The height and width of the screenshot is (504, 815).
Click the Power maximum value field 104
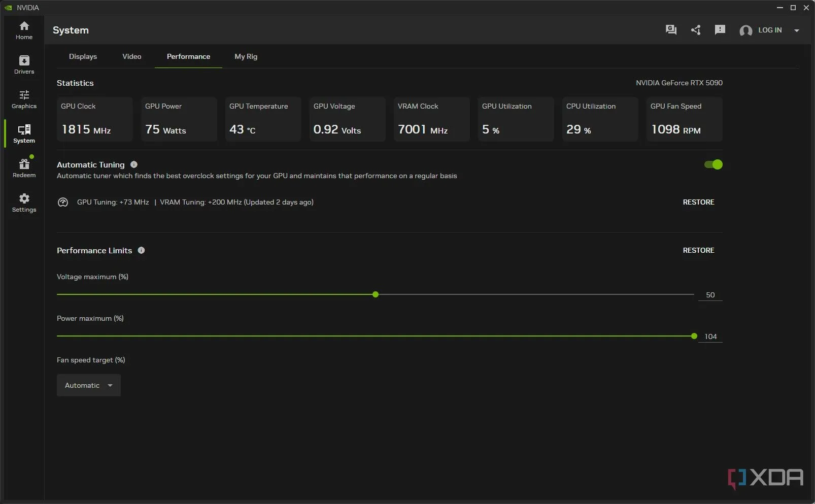pos(710,337)
